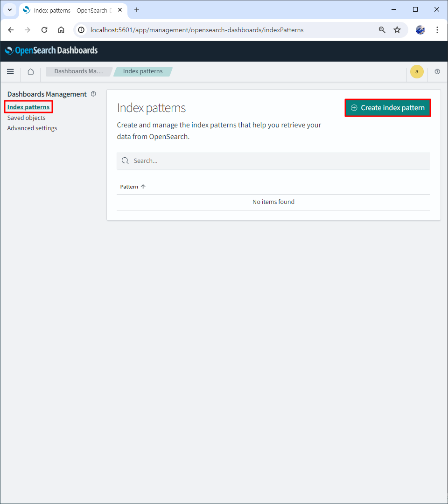448x504 pixels.
Task: Close the Index patterns browser tab
Action: (120, 10)
